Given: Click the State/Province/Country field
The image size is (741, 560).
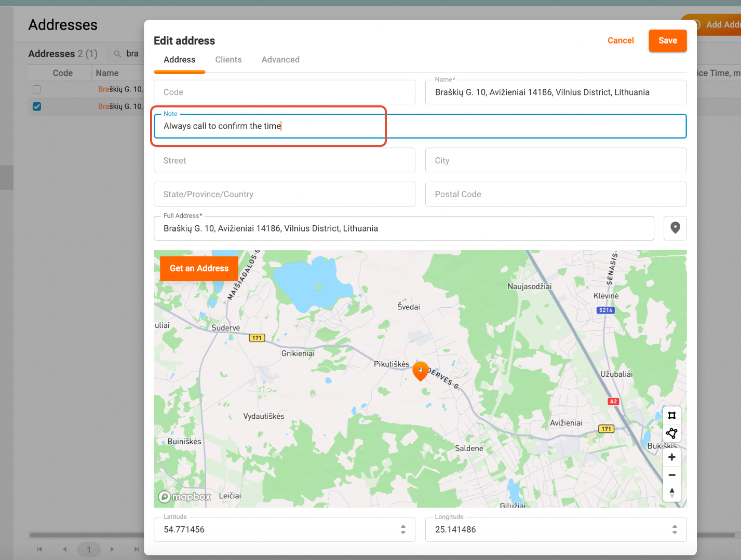Looking at the screenshot, I should [285, 194].
